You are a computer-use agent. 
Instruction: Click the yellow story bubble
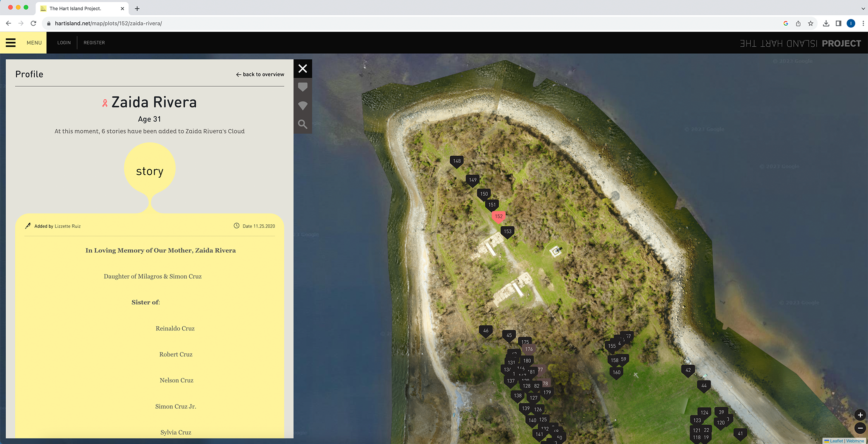(x=150, y=169)
